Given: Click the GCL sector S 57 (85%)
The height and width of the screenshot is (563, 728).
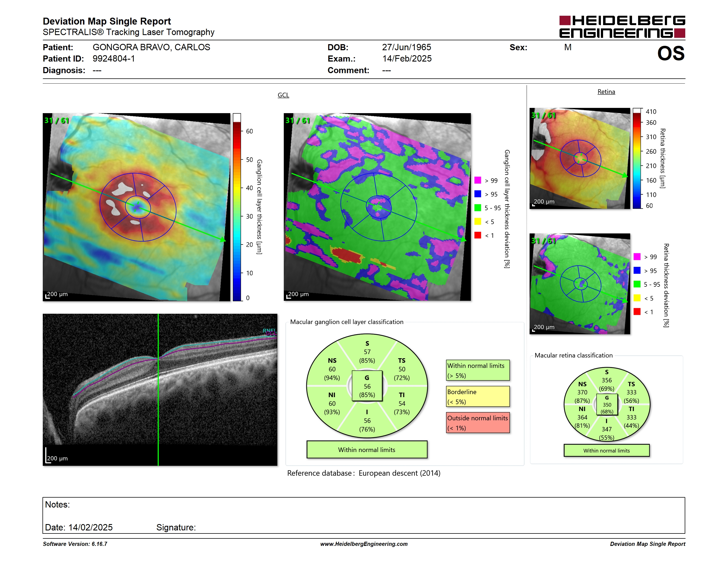Looking at the screenshot, I should coord(367,352).
